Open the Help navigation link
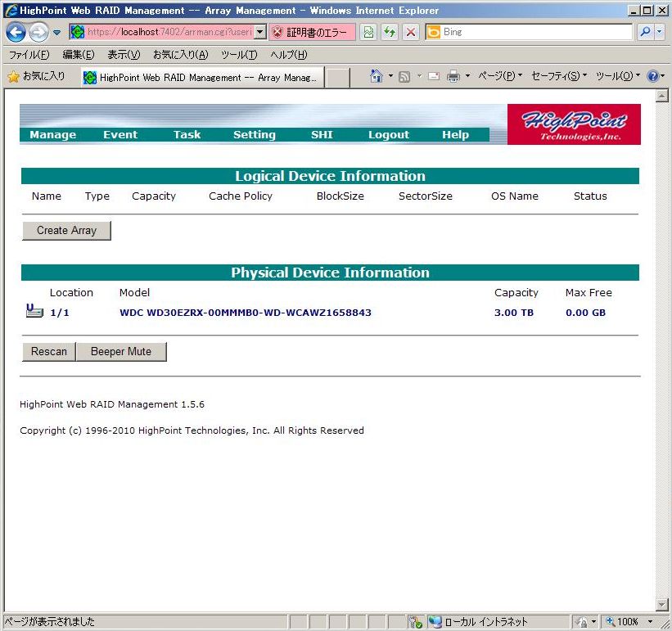The height and width of the screenshot is (631, 672). click(x=456, y=134)
